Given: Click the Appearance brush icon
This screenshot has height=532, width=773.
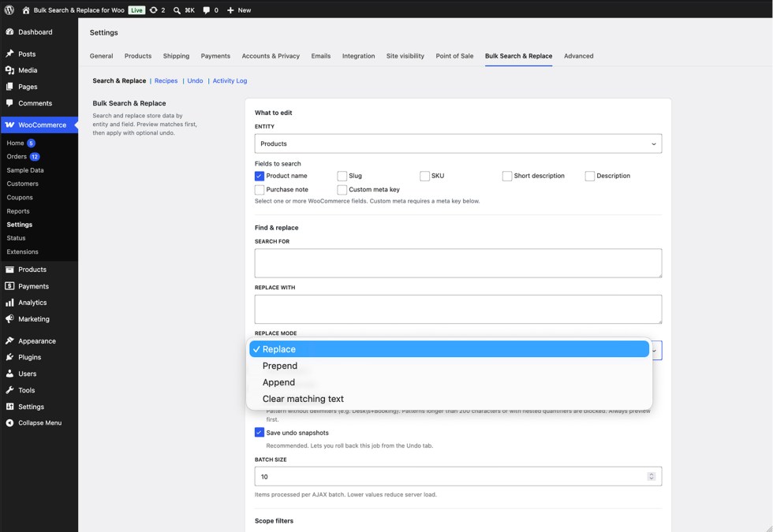Looking at the screenshot, I should tap(9, 340).
